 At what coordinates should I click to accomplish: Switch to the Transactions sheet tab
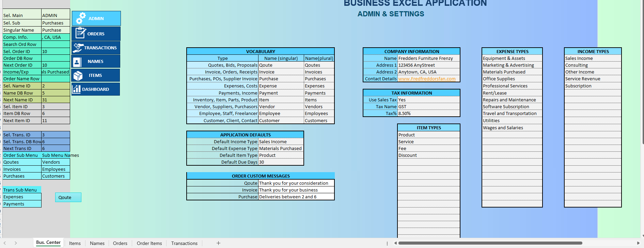click(x=184, y=243)
